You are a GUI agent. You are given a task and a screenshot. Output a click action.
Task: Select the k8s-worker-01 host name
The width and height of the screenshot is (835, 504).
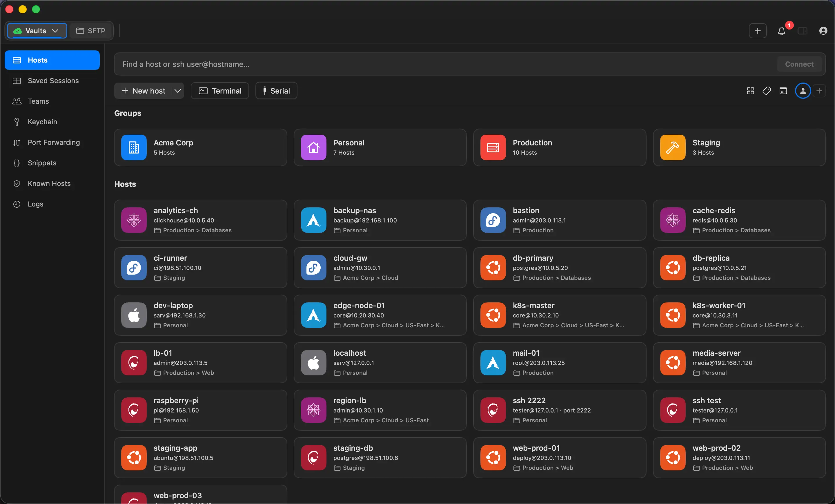pos(719,305)
